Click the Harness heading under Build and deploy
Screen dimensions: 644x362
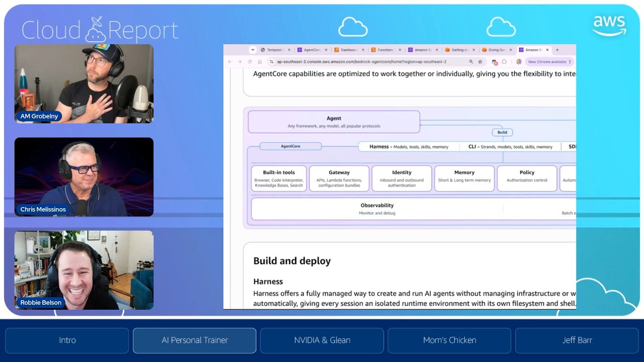[268, 282]
